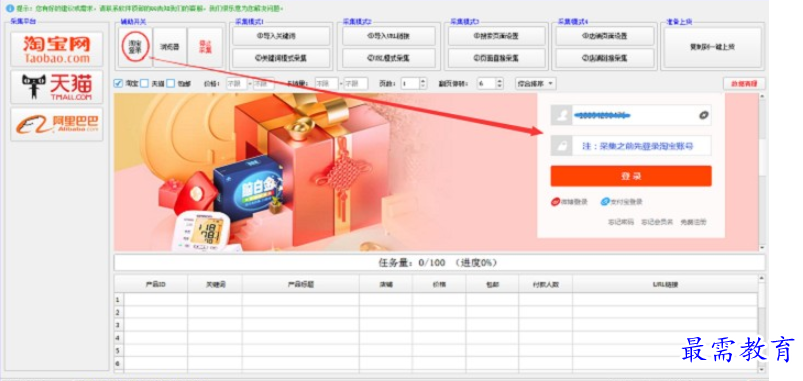This screenshot has width=803, height=381.
Task: Increase the 页数 spinner value
Action: (x=422, y=80)
